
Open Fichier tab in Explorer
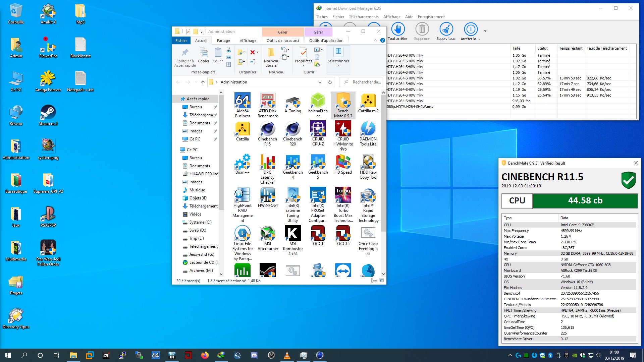pos(181,41)
